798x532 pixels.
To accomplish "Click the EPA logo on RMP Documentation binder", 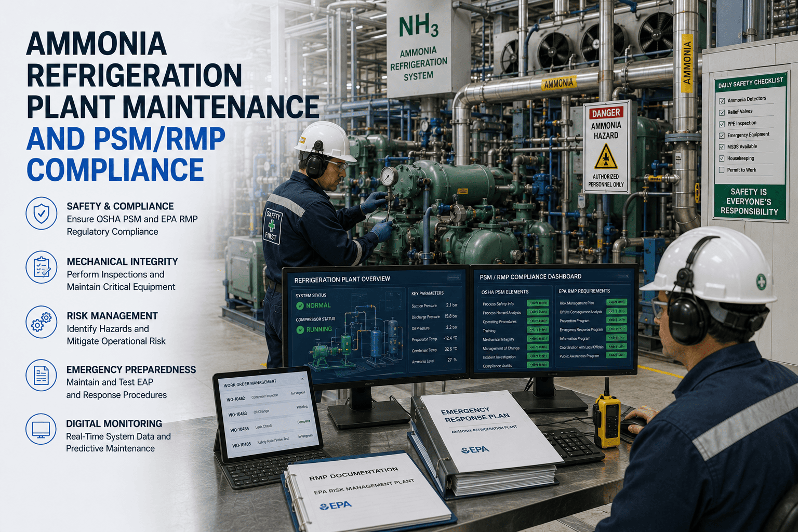I will [336, 506].
